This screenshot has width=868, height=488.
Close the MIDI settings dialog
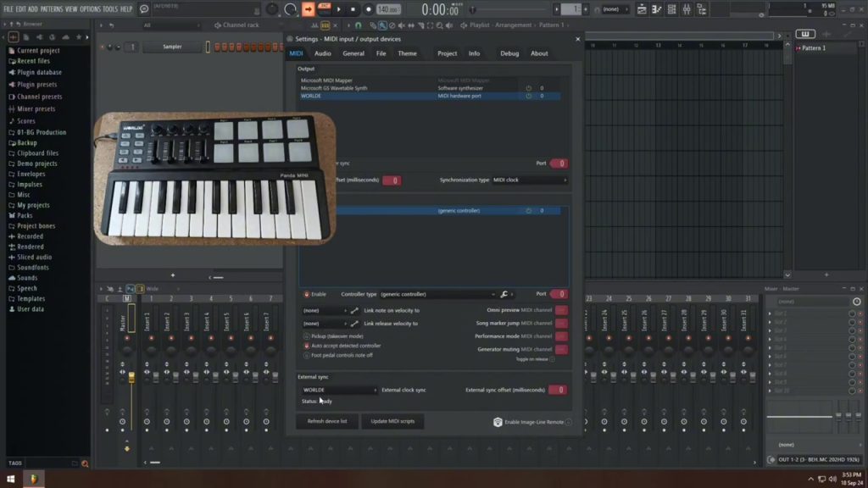[578, 39]
